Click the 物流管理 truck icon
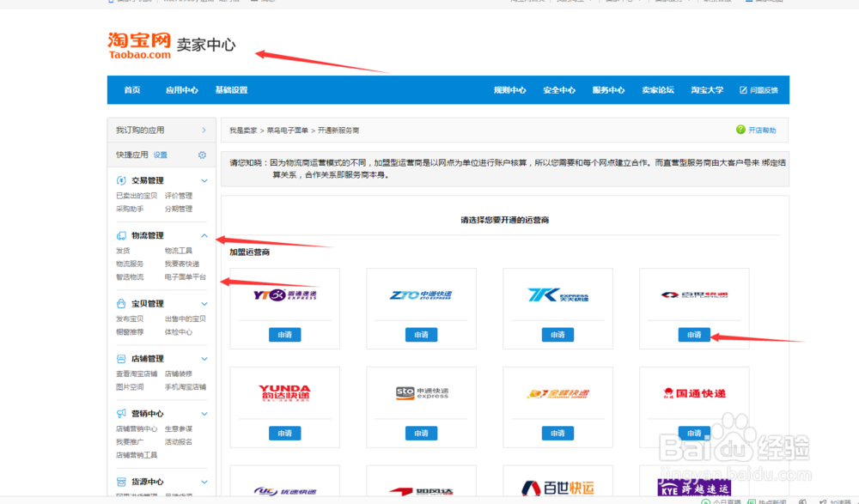 point(121,235)
